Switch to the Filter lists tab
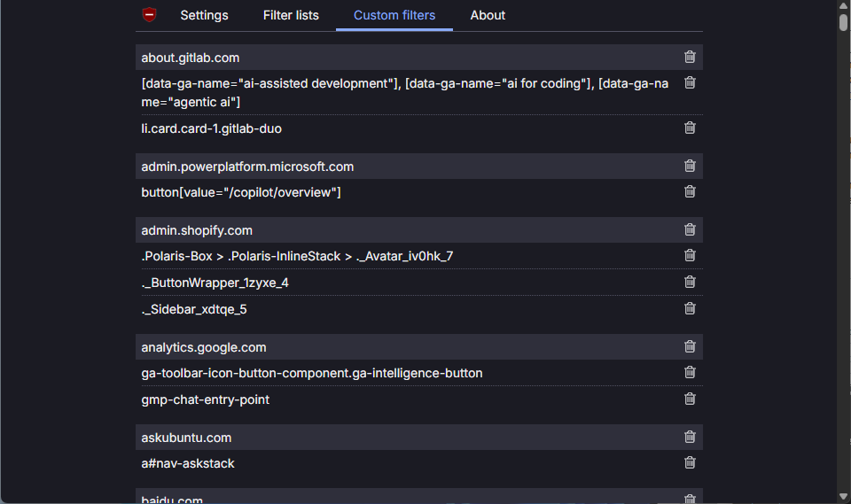This screenshot has height=504, width=851. (291, 15)
